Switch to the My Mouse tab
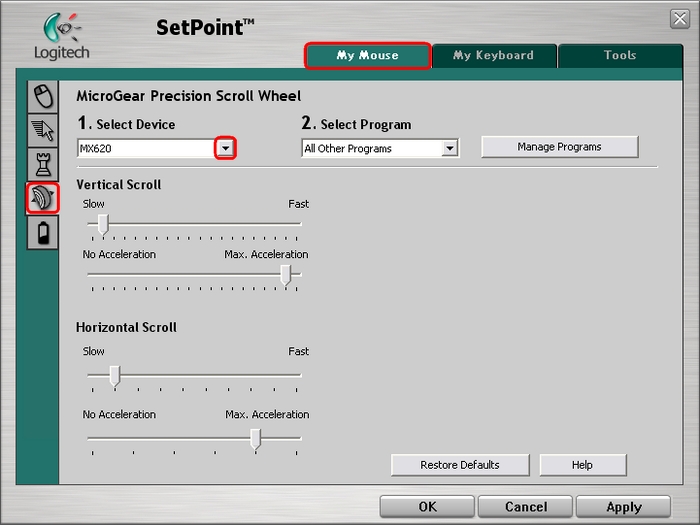The width and height of the screenshot is (700, 525). point(367,55)
